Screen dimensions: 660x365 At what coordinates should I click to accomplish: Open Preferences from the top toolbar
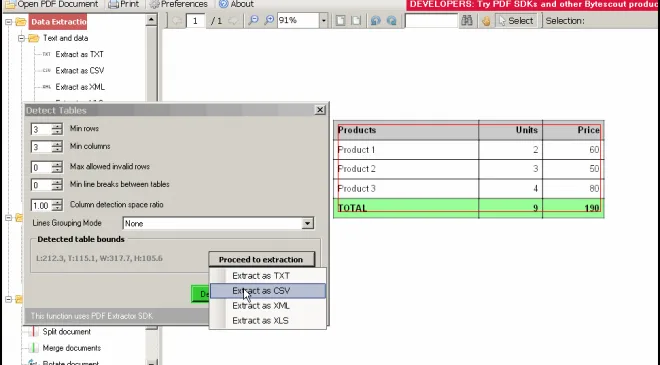[179, 4]
